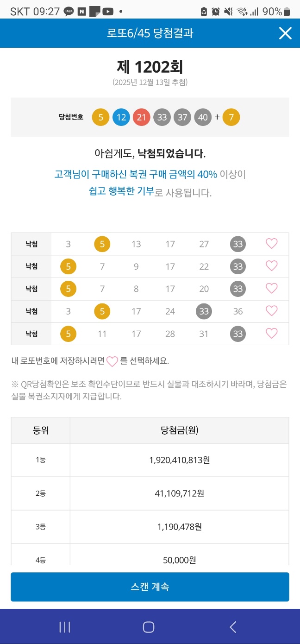Toggle the heart for the third lotto row

click(271, 289)
